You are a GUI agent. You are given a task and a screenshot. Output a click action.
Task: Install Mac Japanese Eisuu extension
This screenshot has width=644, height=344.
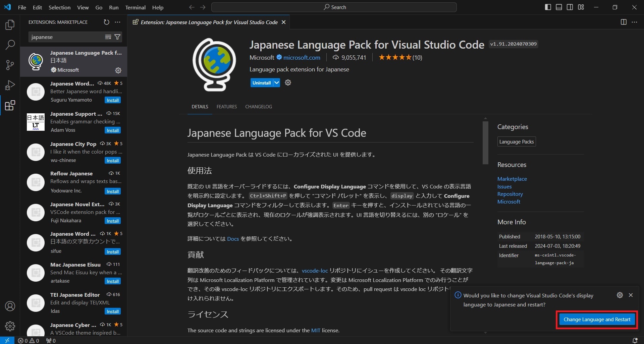(x=112, y=281)
